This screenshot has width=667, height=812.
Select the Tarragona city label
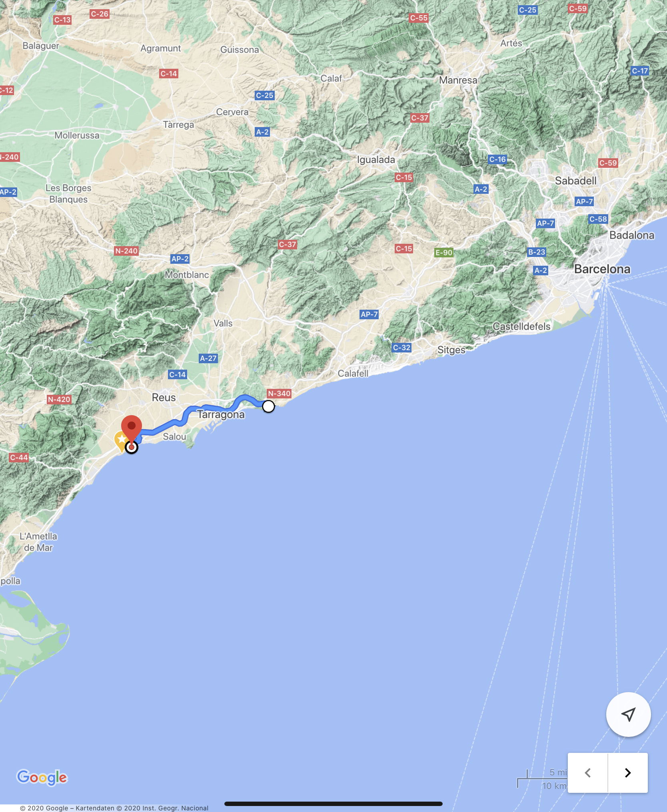point(221,414)
